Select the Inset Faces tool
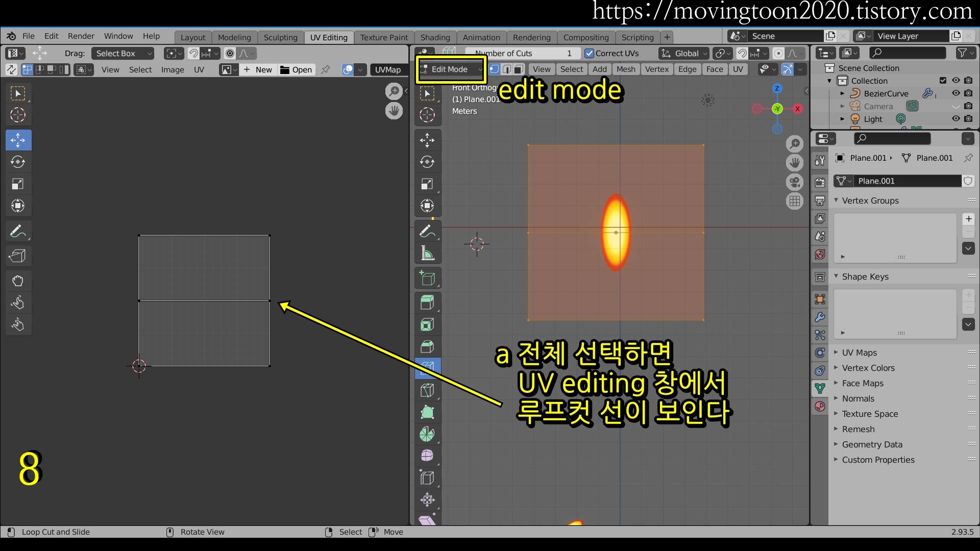 point(427,324)
